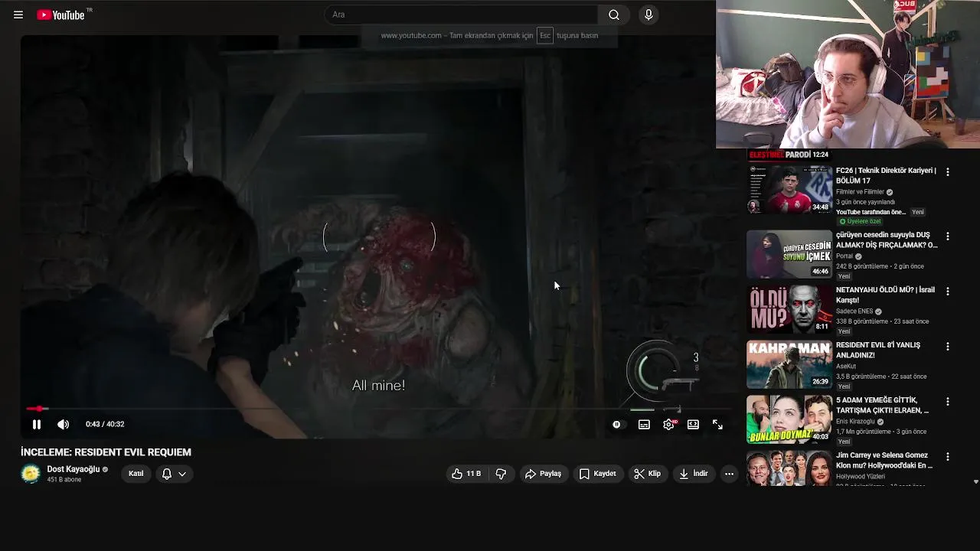Open options for RESIDENT EVIL 8 video
This screenshot has height=551, width=980.
coord(948,347)
